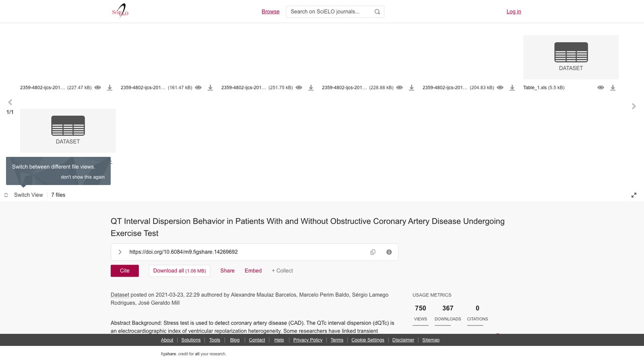Open the Contact footer link
Image resolution: width=644 pixels, height=362 pixels.
[257, 340]
